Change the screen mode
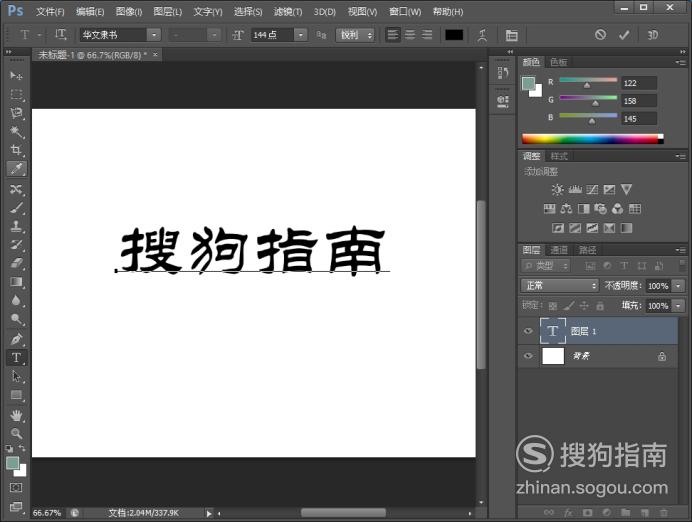The width and height of the screenshot is (692, 522). (x=16, y=507)
